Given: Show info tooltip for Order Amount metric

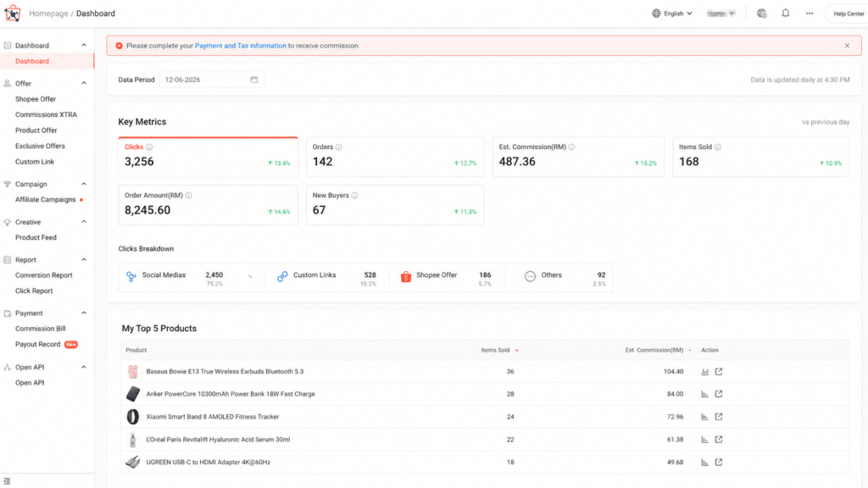Looking at the screenshot, I should coord(188,196).
